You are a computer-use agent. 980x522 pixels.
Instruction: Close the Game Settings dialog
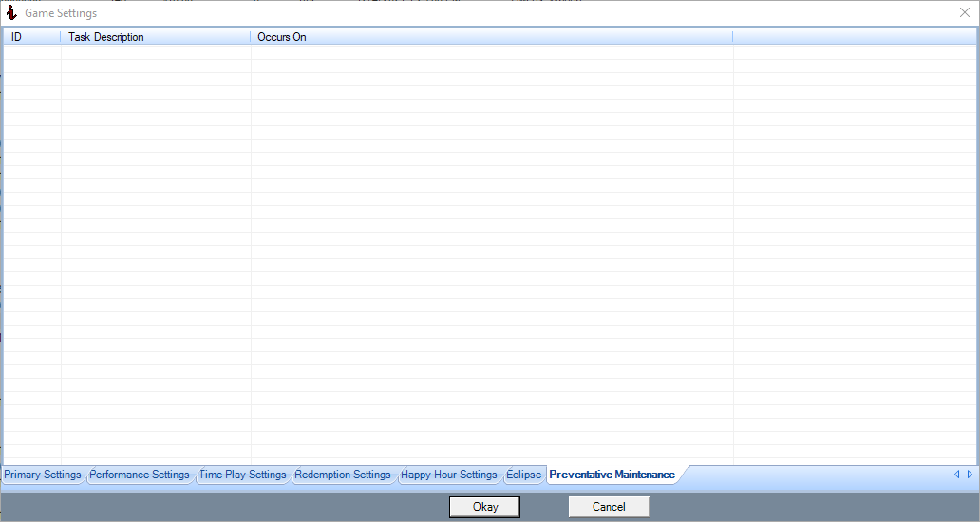point(965,12)
